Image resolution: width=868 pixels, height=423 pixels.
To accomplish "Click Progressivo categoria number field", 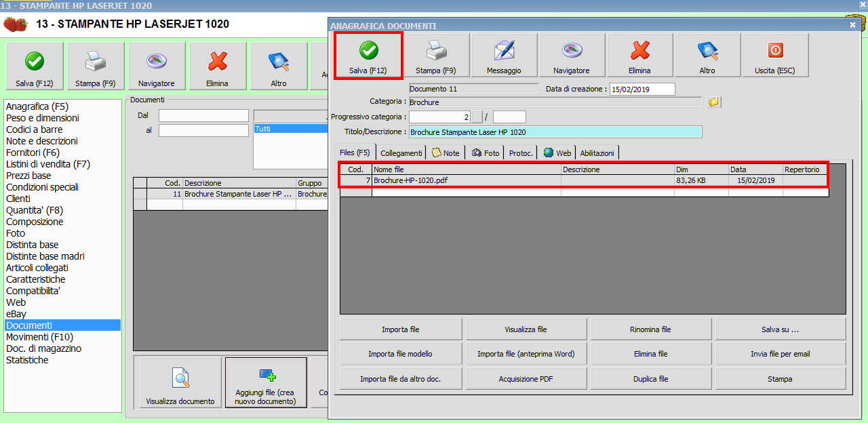I will point(440,117).
